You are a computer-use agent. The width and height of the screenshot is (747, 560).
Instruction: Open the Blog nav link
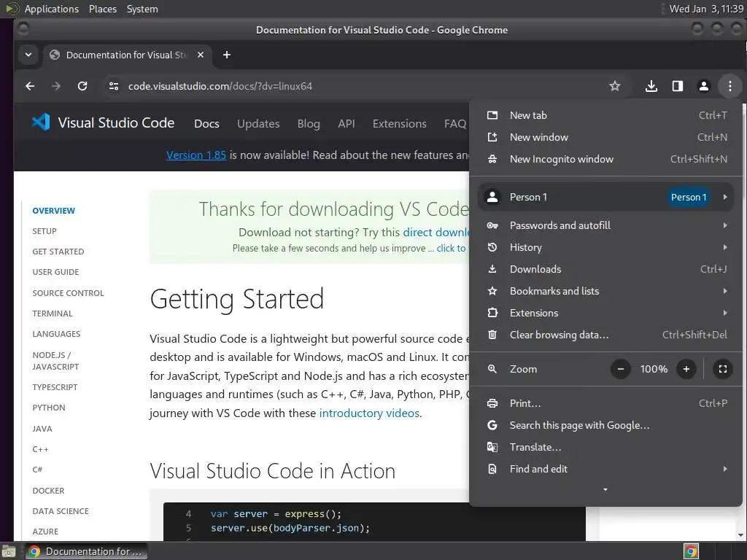coord(309,124)
